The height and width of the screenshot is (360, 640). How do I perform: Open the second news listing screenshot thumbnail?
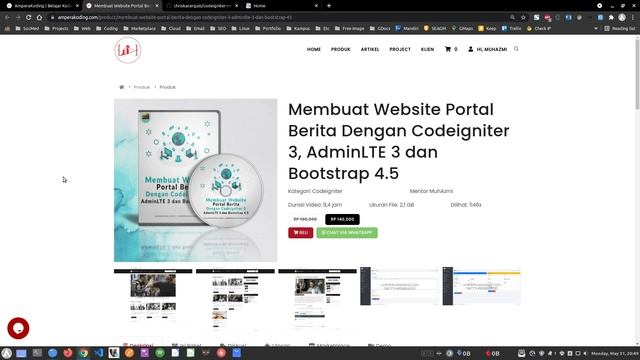pos(235,298)
